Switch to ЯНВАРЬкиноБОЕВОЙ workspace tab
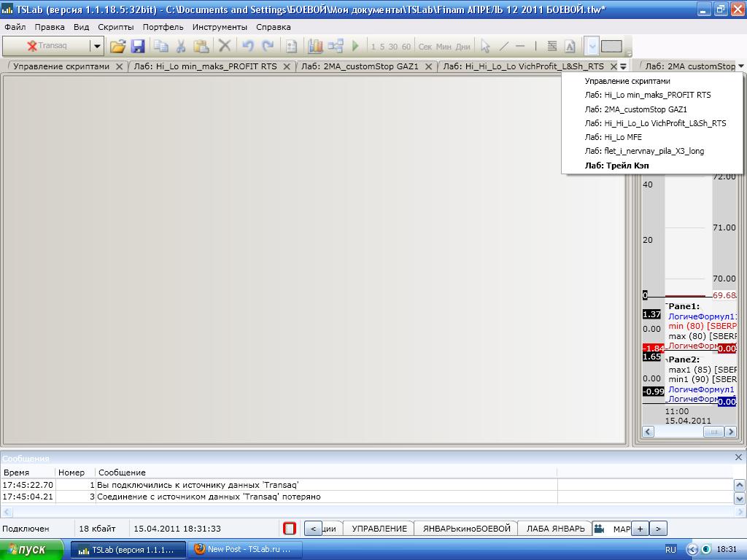The image size is (747, 560). pos(466,529)
